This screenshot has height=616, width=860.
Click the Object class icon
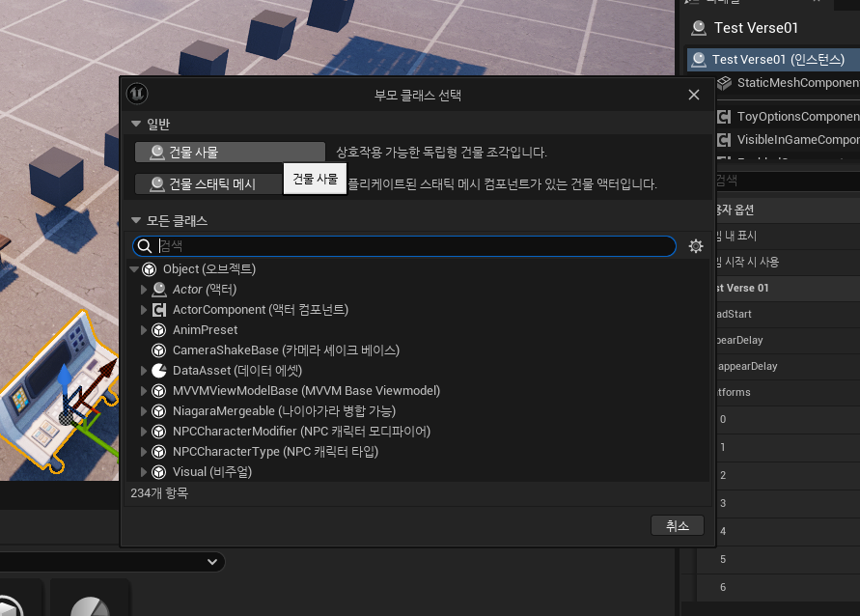point(150,269)
